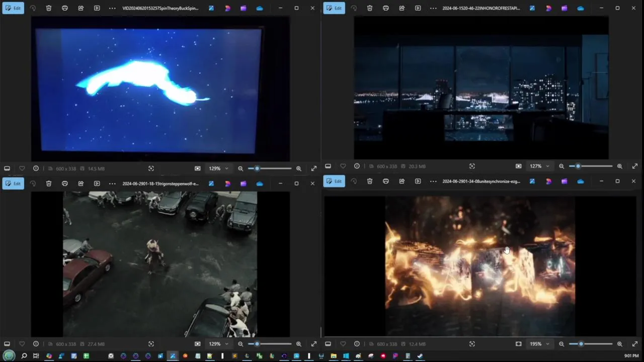Viewport: 644px width, 362px height.
Task: Rotate the image in the trigonsteppenwolf window
Action: [33, 184]
